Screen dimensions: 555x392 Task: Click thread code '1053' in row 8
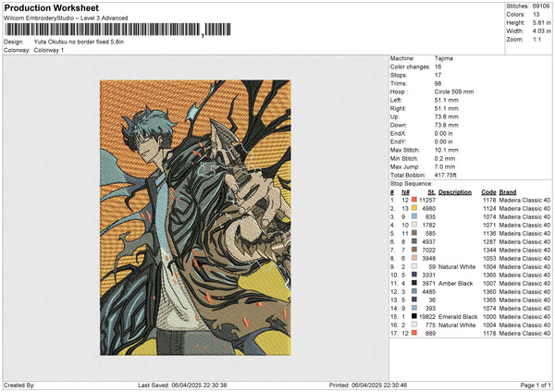(x=489, y=258)
